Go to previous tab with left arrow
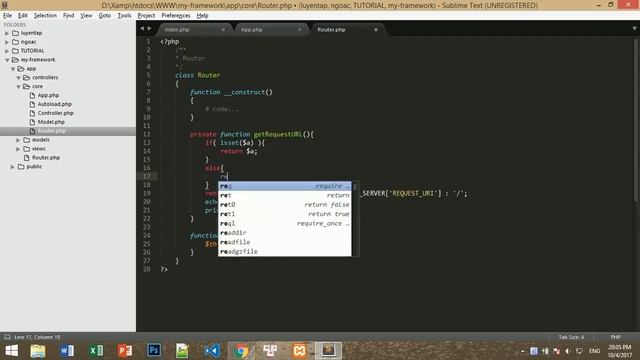Image resolution: width=640 pixels, height=360 pixels. pyautogui.click(x=142, y=29)
